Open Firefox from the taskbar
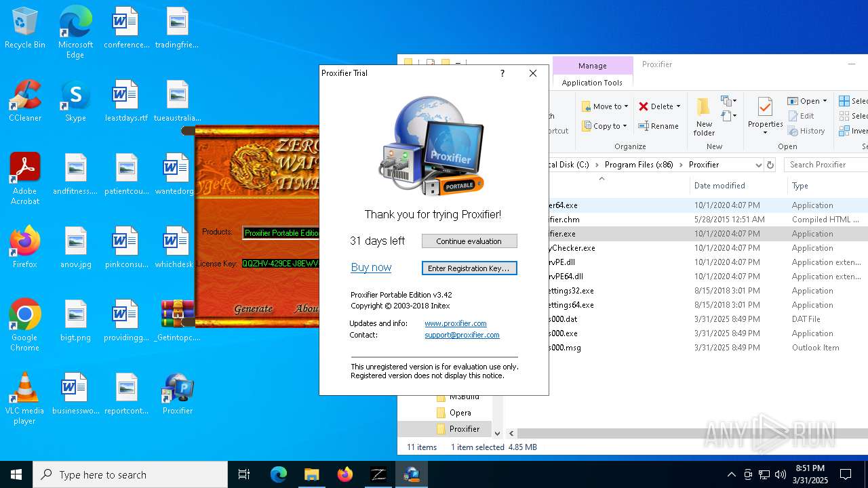The width and height of the screenshot is (868, 488). pos(344,474)
